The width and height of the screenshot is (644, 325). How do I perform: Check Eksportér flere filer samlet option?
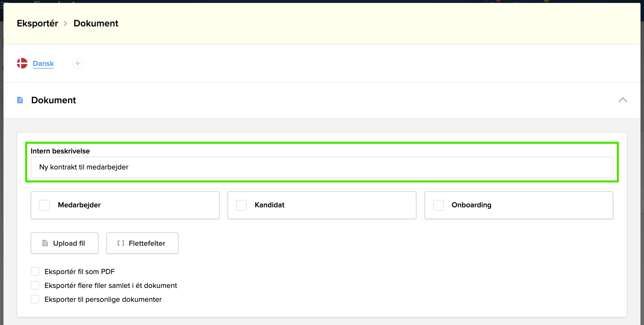click(35, 285)
